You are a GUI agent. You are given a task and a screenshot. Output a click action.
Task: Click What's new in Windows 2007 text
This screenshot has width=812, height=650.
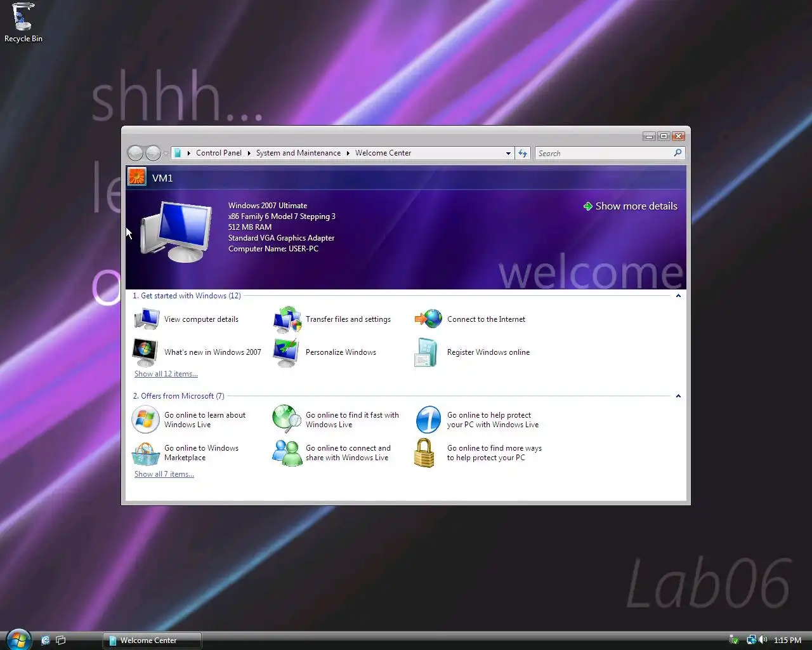click(x=213, y=352)
